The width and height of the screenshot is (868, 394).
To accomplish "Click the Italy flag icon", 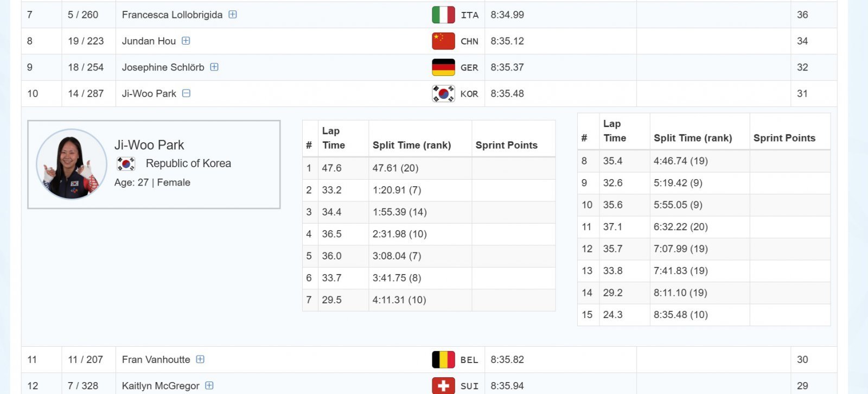I will point(443,15).
